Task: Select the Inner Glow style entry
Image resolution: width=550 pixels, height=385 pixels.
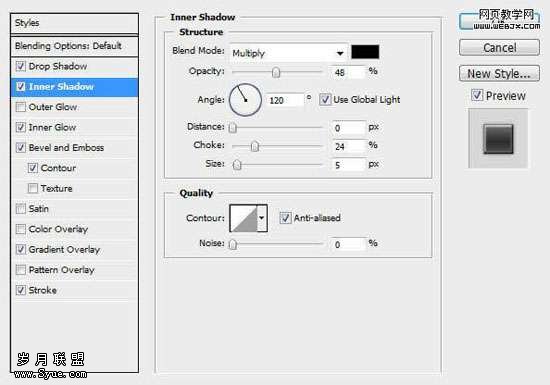Action: (52, 127)
